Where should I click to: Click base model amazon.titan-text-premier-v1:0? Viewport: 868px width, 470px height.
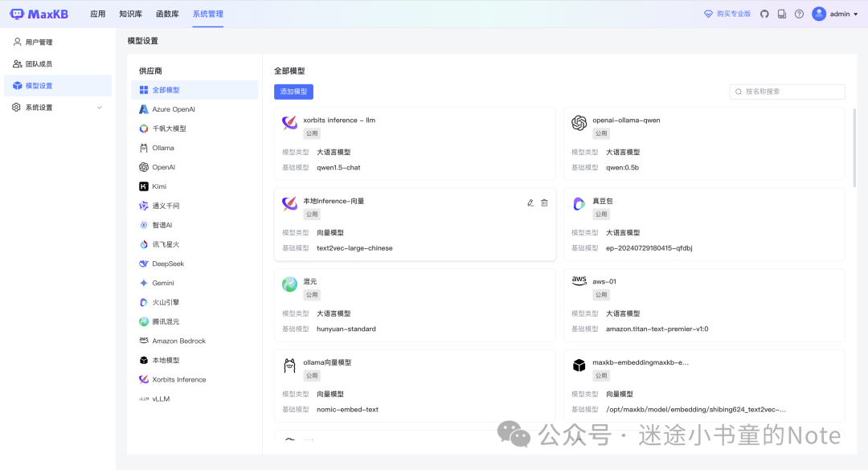[657, 329]
